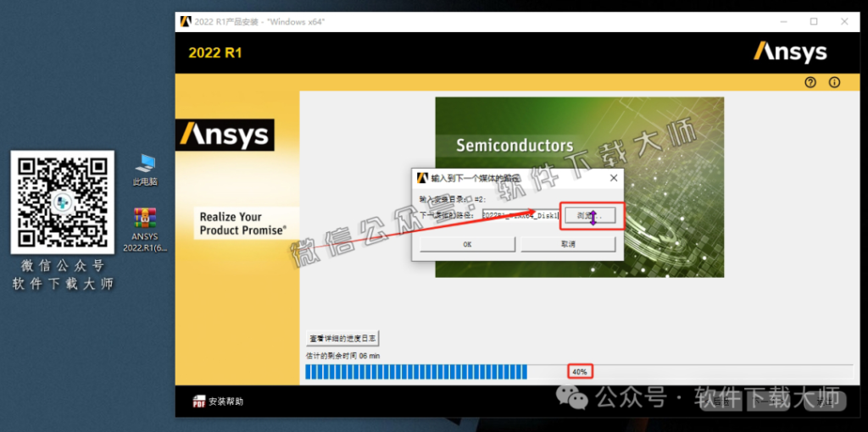This screenshot has height=432, width=868.
Task: Click the 安装帮助 link text
Action: click(225, 402)
